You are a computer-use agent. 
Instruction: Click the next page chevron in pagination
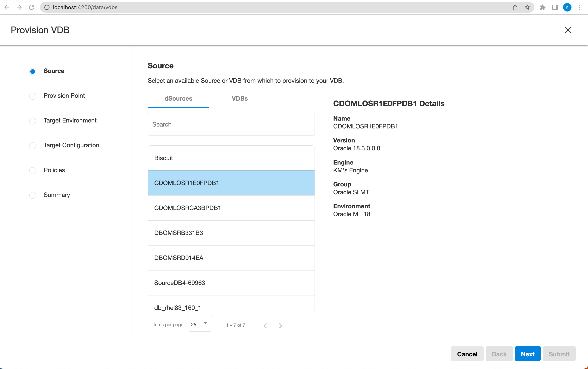tap(280, 326)
